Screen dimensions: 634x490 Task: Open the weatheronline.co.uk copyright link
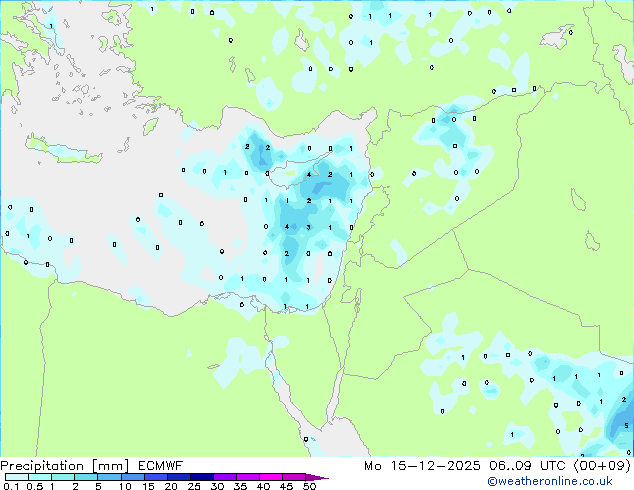(550, 481)
